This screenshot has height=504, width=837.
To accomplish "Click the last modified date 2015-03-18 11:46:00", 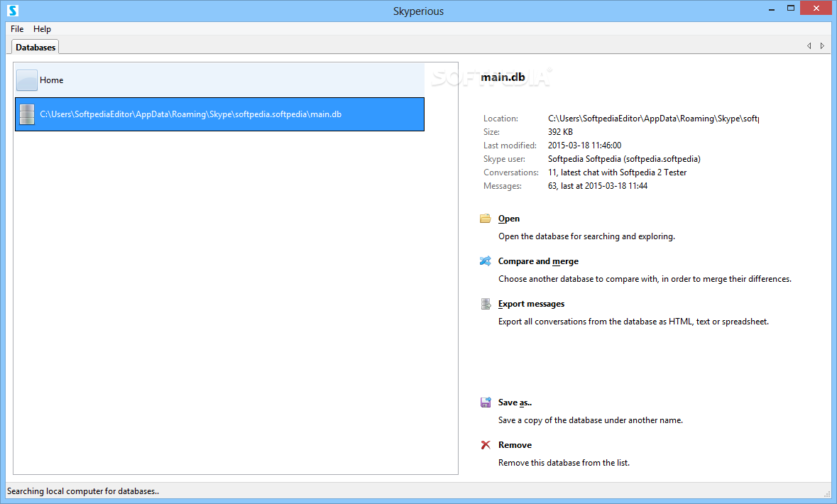I will [584, 146].
